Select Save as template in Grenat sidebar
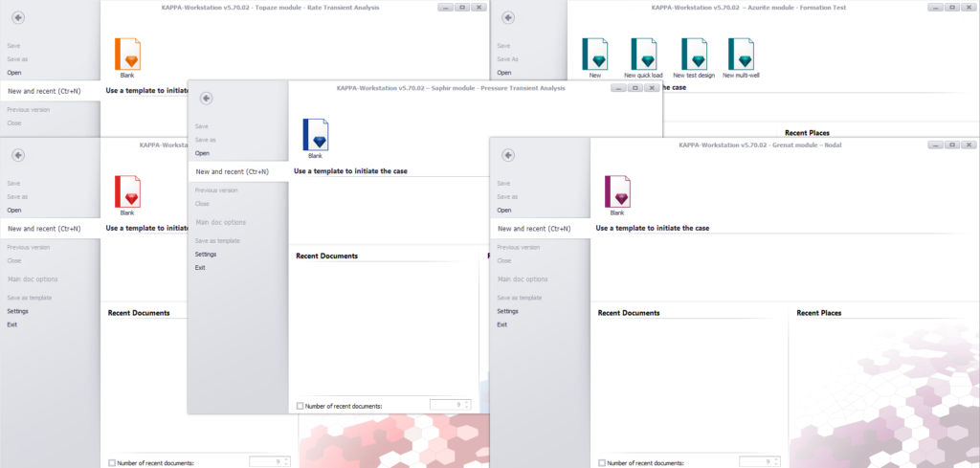Viewport: 980px width, 468px height. click(x=520, y=298)
